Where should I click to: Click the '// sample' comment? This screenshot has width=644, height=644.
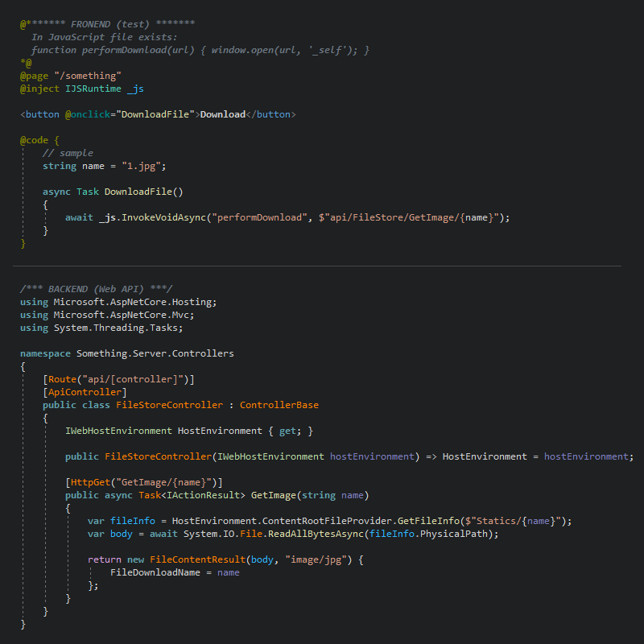click(68, 153)
